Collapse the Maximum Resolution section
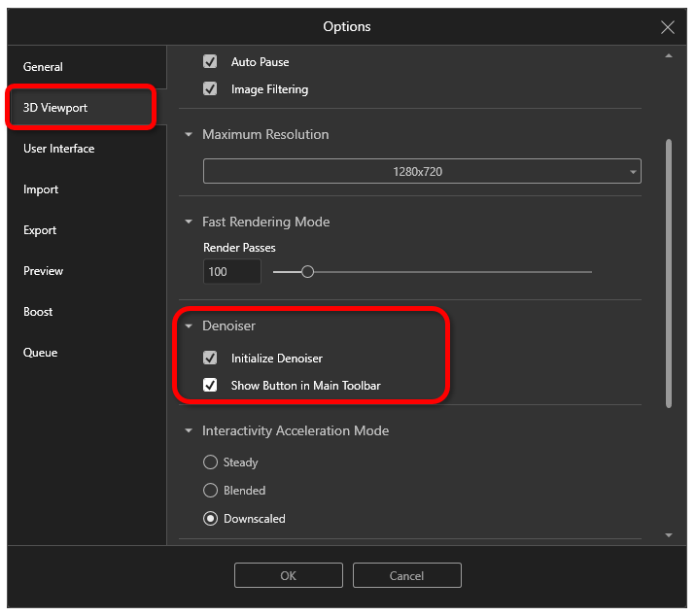Image resolution: width=696 pixels, height=616 pixels. click(189, 134)
